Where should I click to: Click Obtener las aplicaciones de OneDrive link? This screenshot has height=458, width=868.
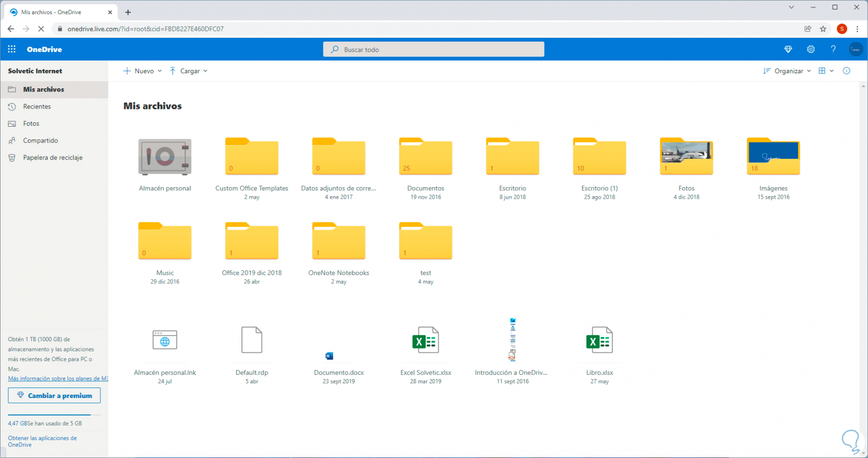click(42, 441)
